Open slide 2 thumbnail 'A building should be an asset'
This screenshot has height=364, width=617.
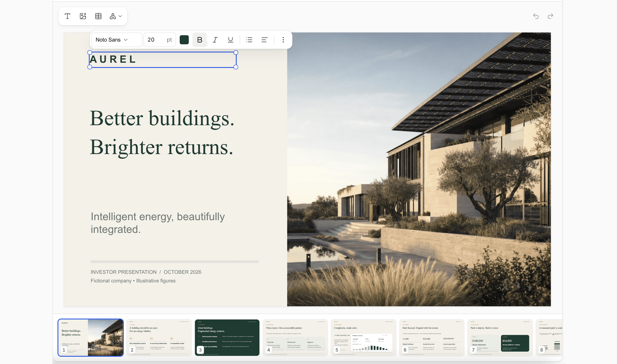(x=159, y=337)
